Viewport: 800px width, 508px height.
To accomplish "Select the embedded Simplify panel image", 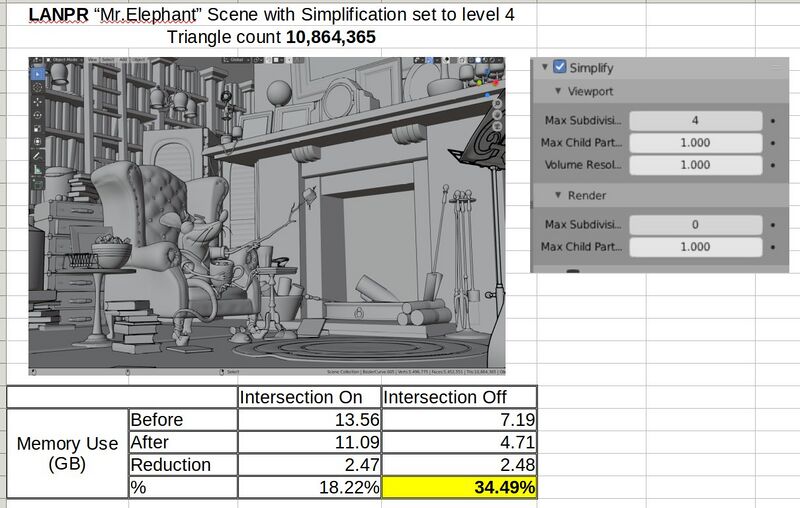I will [x=660, y=165].
